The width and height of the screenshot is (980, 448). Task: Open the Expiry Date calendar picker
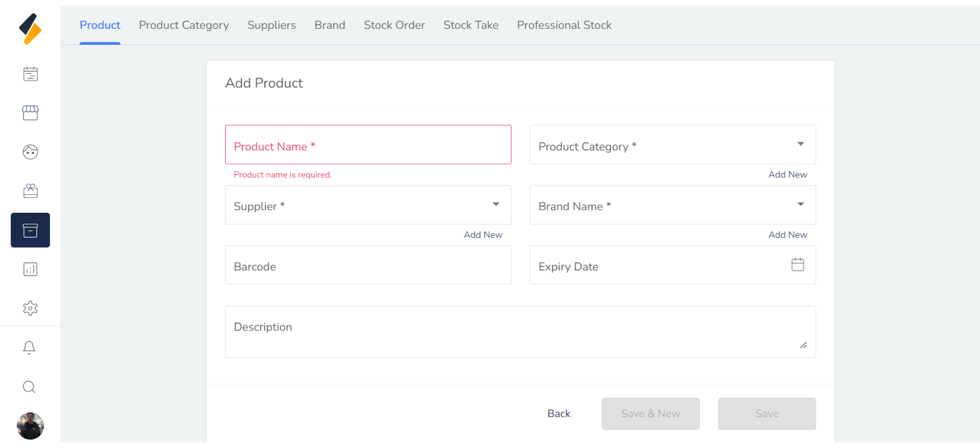[797, 265]
